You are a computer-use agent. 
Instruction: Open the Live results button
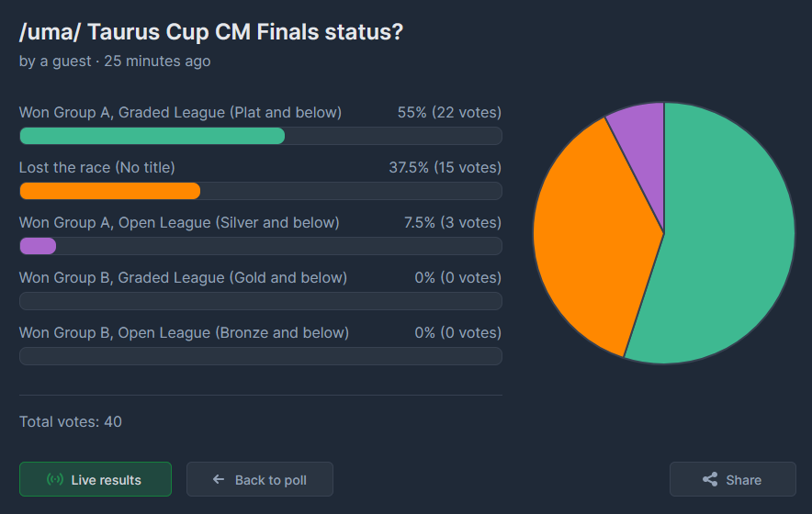coord(96,480)
